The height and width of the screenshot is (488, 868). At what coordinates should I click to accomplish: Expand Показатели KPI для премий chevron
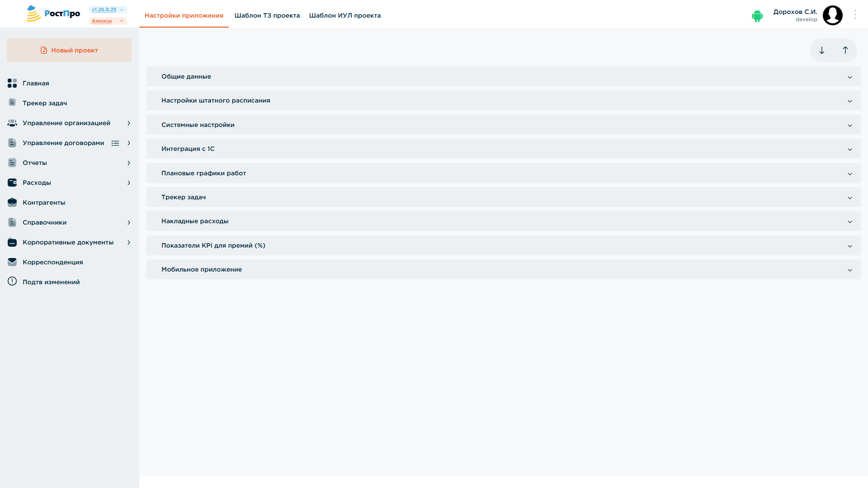[850, 246]
